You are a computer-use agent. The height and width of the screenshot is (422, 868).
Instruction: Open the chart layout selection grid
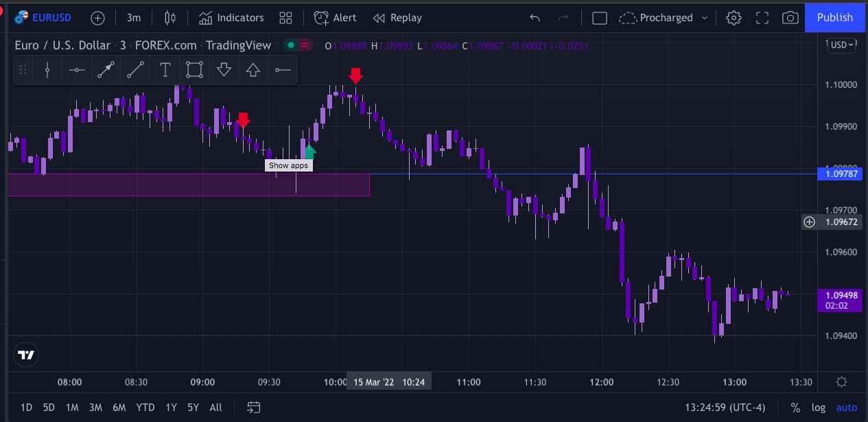click(x=285, y=17)
